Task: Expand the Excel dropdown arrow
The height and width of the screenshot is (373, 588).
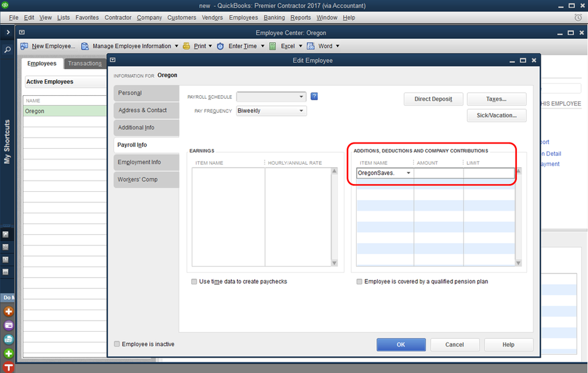Action: pyautogui.click(x=300, y=46)
